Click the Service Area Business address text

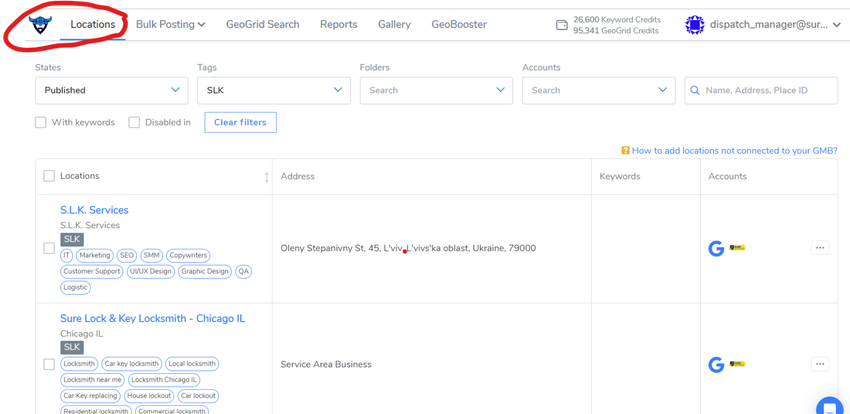(326, 364)
